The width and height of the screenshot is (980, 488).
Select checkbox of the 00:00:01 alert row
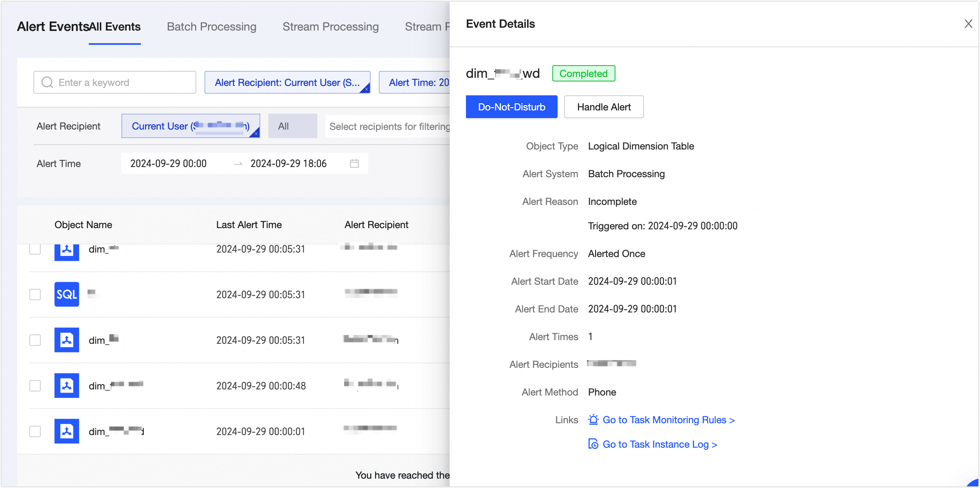pyautogui.click(x=35, y=431)
